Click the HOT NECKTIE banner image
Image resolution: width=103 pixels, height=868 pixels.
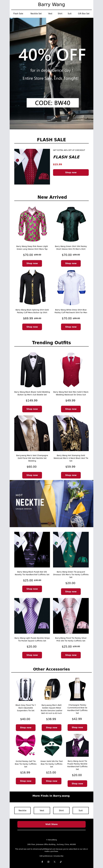pos(51,503)
